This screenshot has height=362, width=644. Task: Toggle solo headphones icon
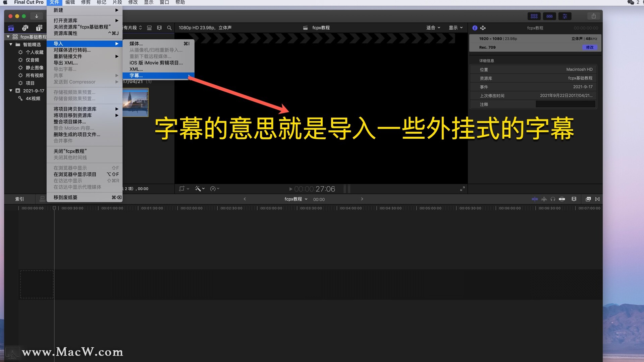pos(553,199)
